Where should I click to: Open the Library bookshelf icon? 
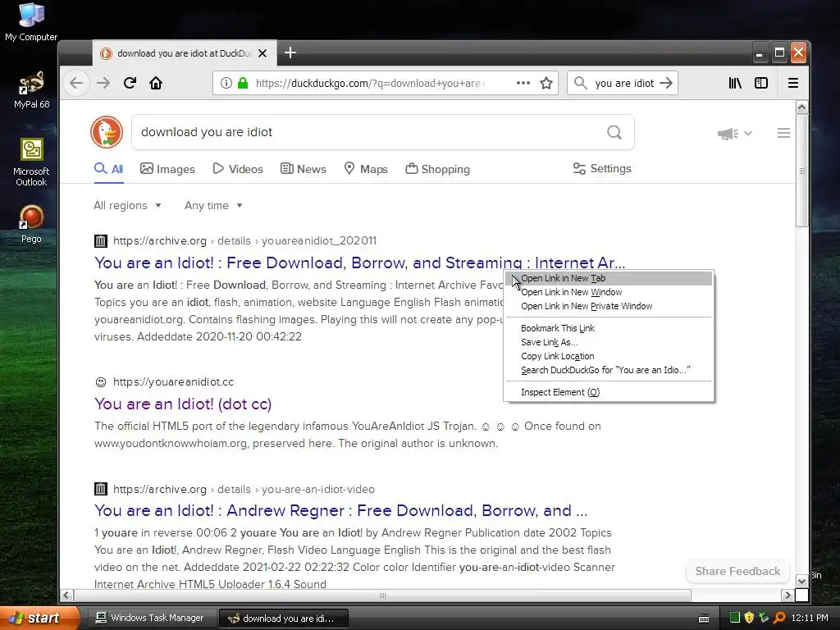[735, 83]
